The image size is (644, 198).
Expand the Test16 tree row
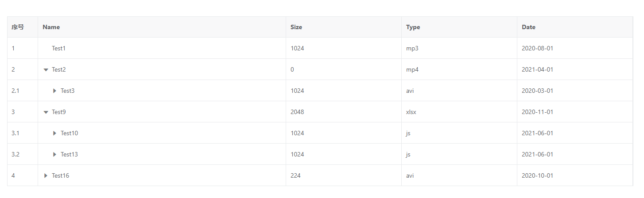pos(46,176)
